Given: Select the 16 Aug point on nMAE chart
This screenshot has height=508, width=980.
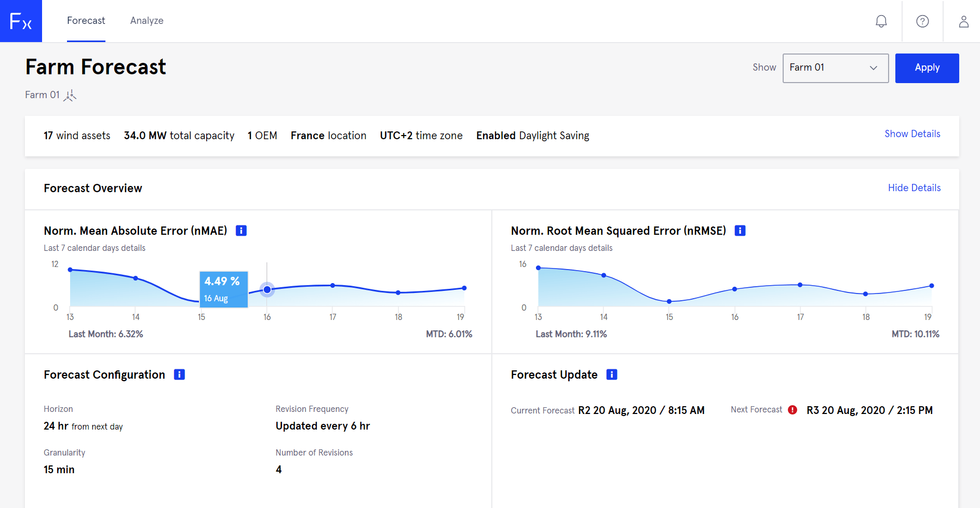Looking at the screenshot, I should pos(267,289).
